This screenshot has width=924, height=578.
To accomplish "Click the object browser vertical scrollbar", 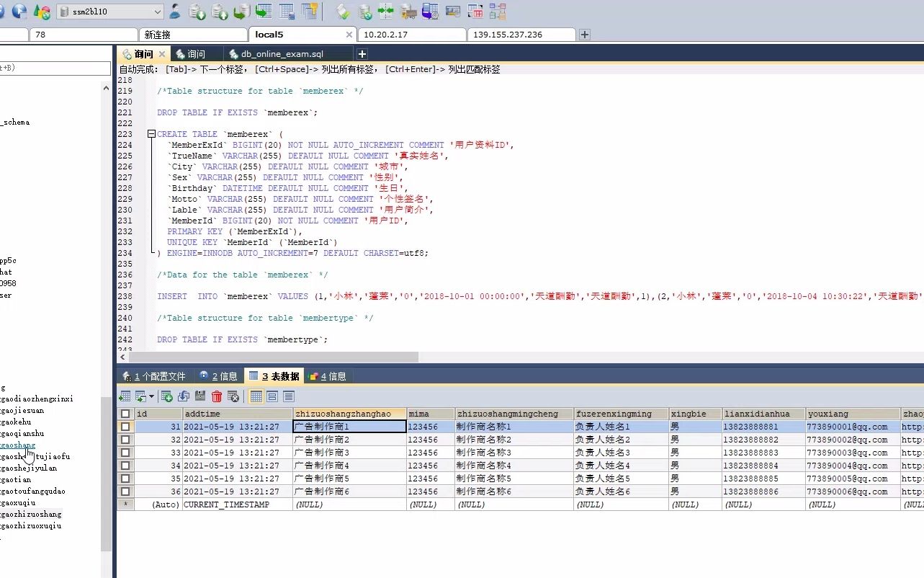I will tap(107, 473).
